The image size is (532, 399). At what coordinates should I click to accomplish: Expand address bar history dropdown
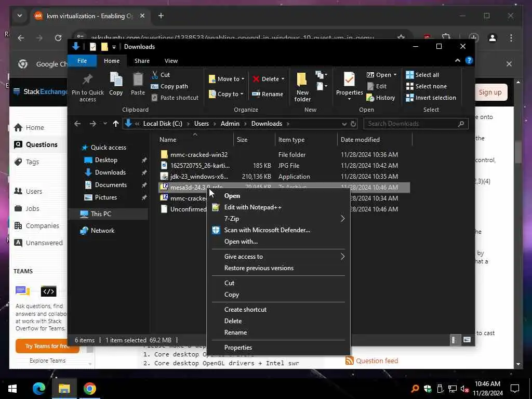pos(344,124)
